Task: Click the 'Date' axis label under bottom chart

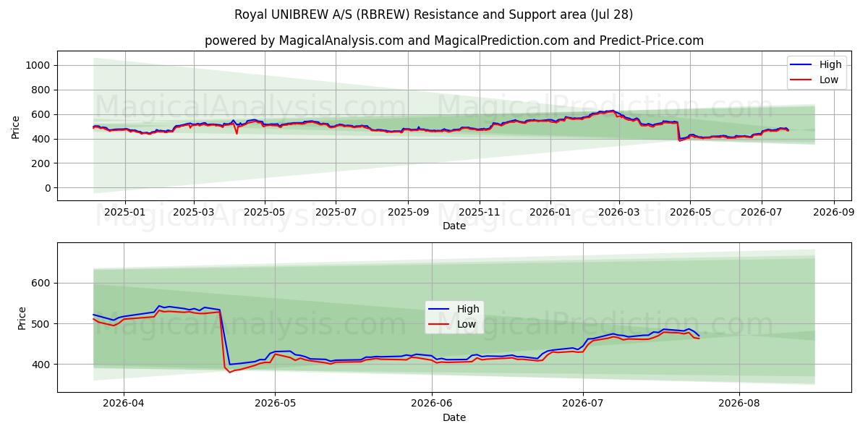Action: (x=454, y=418)
